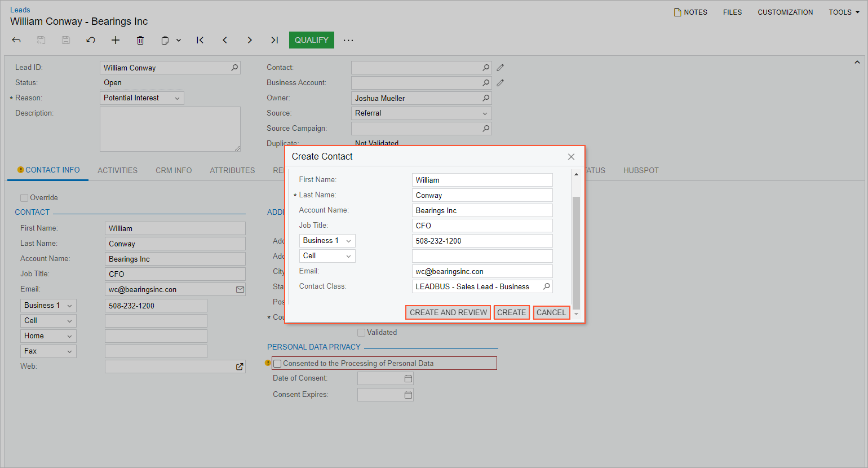Add a new lead record with plus icon
Image resolution: width=868 pixels, height=468 pixels.
(x=116, y=40)
